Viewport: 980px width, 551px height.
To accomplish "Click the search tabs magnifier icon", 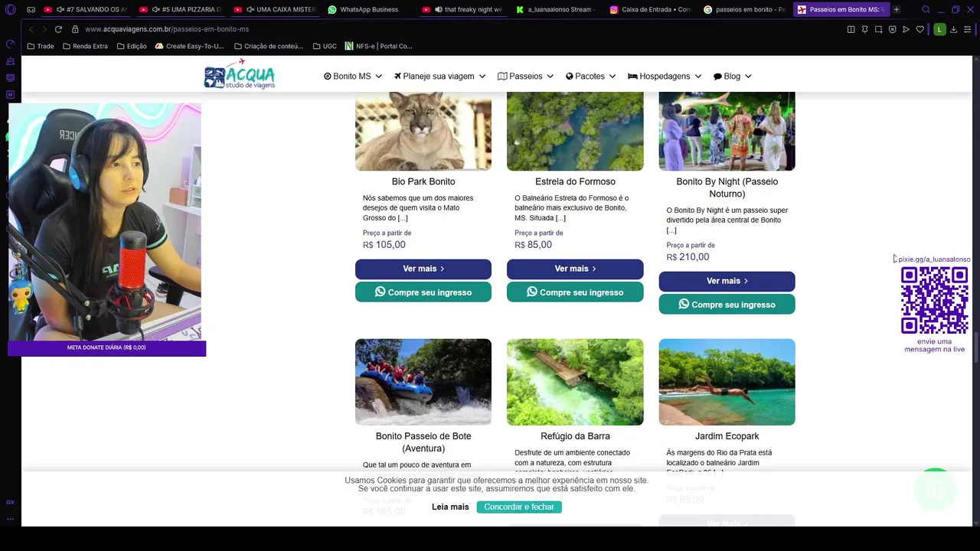I will (926, 9).
